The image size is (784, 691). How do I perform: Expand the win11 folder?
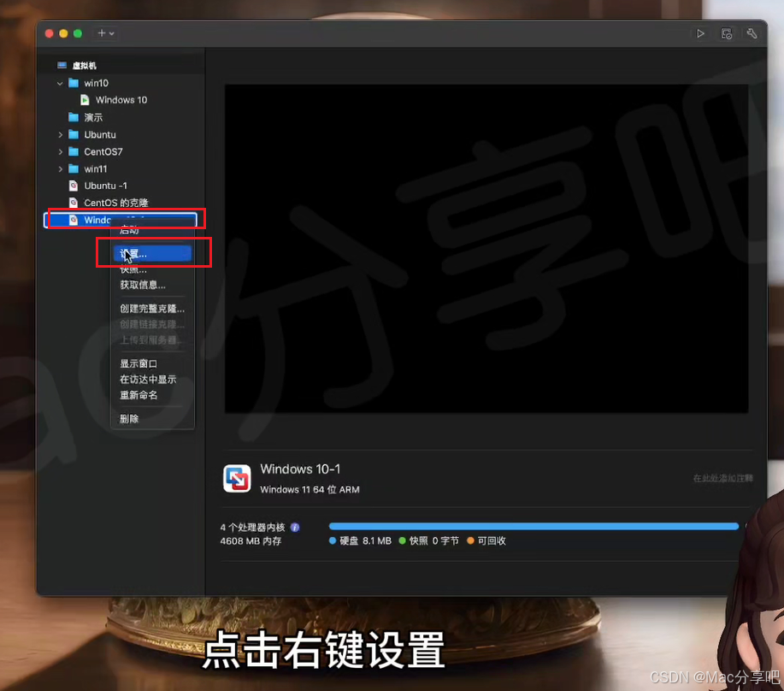[60, 169]
